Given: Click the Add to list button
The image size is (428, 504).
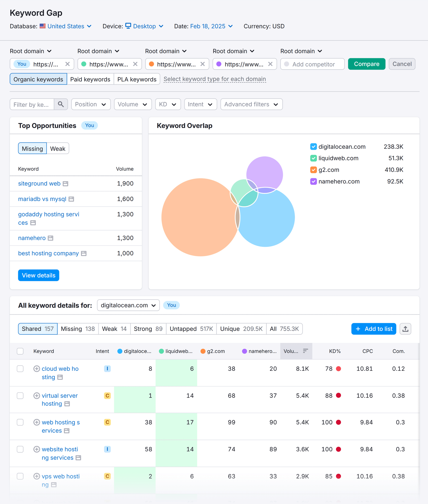Looking at the screenshot, I should point(374,329).
